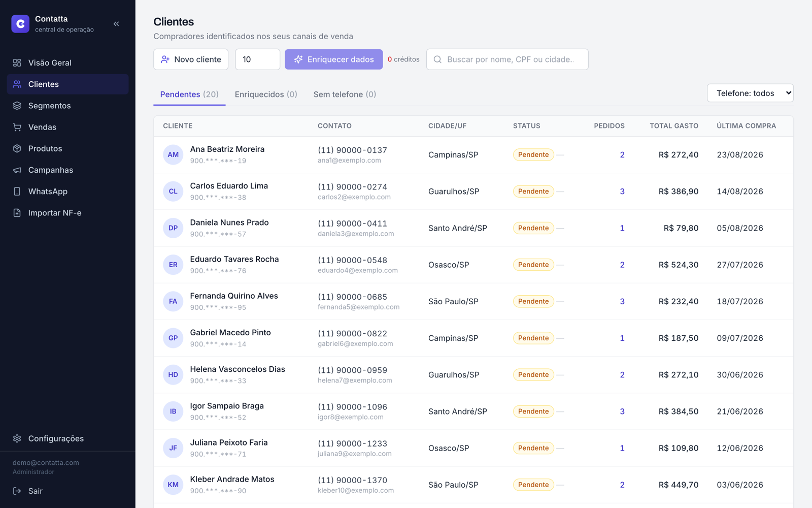Screen dimensions: 812x508
Task: Open Visão Geral dashboard icon
Action: 17,62
